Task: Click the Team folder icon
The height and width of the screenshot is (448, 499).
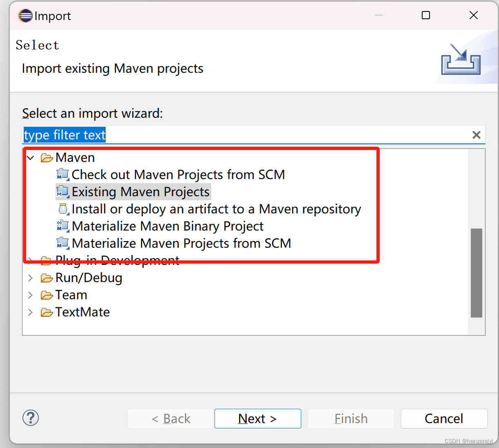Action: pos(46,295)
